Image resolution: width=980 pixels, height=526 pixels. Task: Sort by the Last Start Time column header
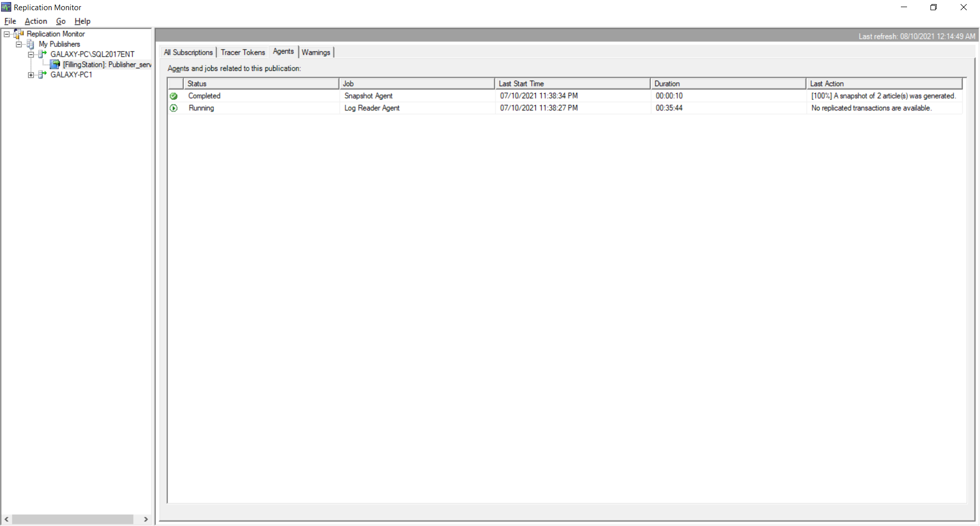click(x=573, y=83)
